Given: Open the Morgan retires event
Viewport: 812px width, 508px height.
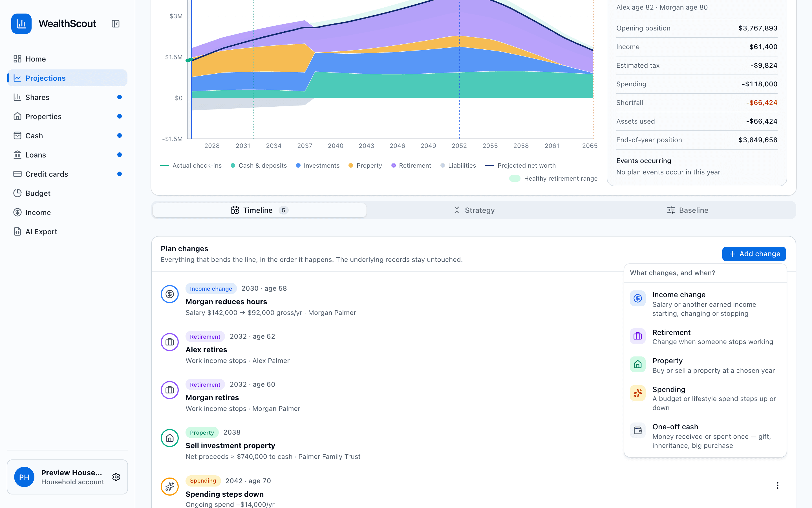Looking at the screenshot, I should click(x=212, y=398).
